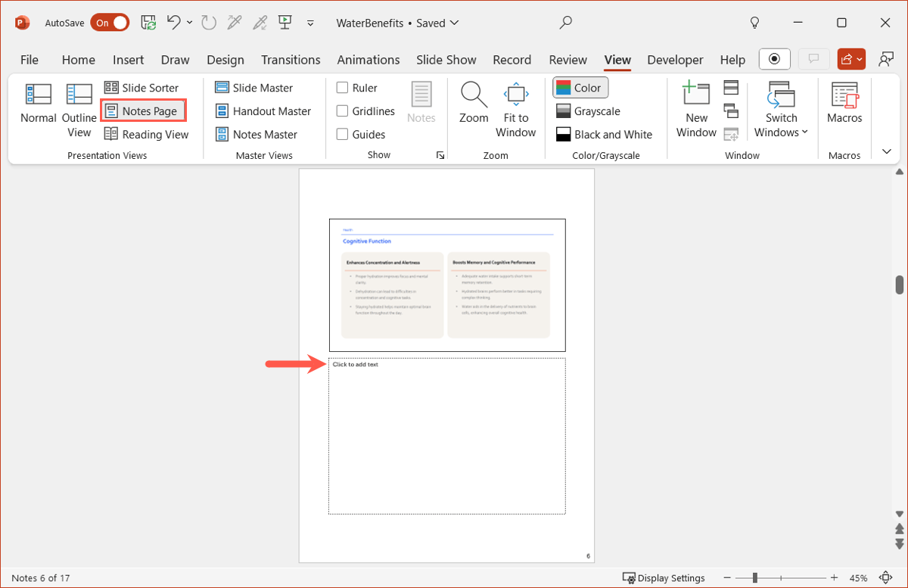The image size is (908, 588).
Task: Click Arrange All windows icon
Action: point(731,88)
